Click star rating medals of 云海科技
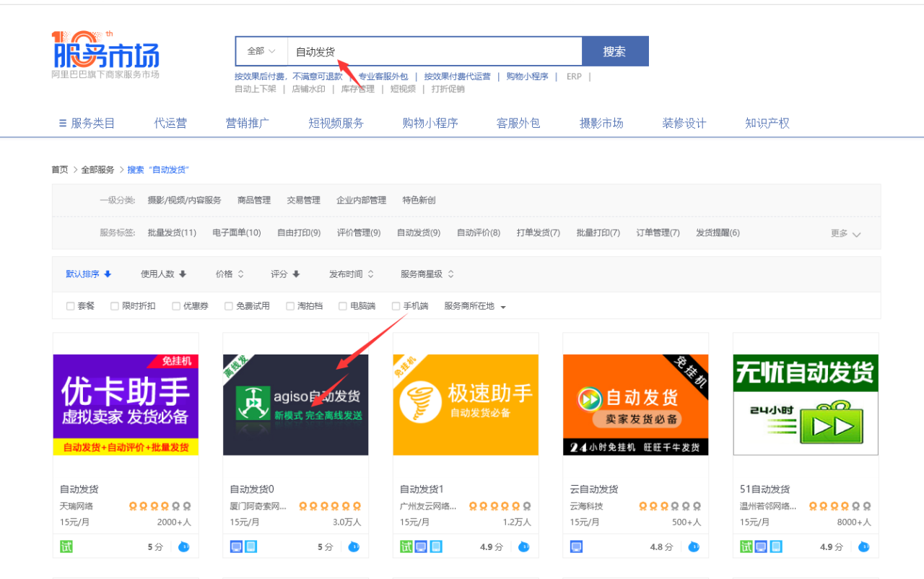The image size is (924, 579). tap(670, 506)
